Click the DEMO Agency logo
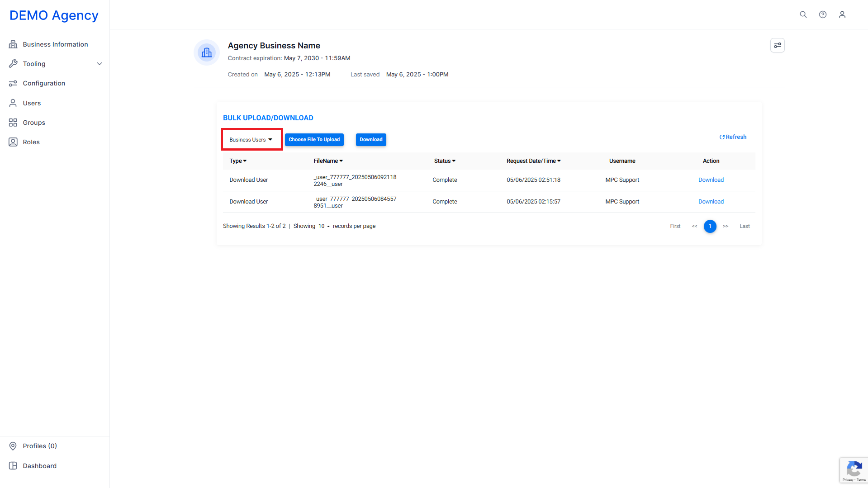 (54, 15)
